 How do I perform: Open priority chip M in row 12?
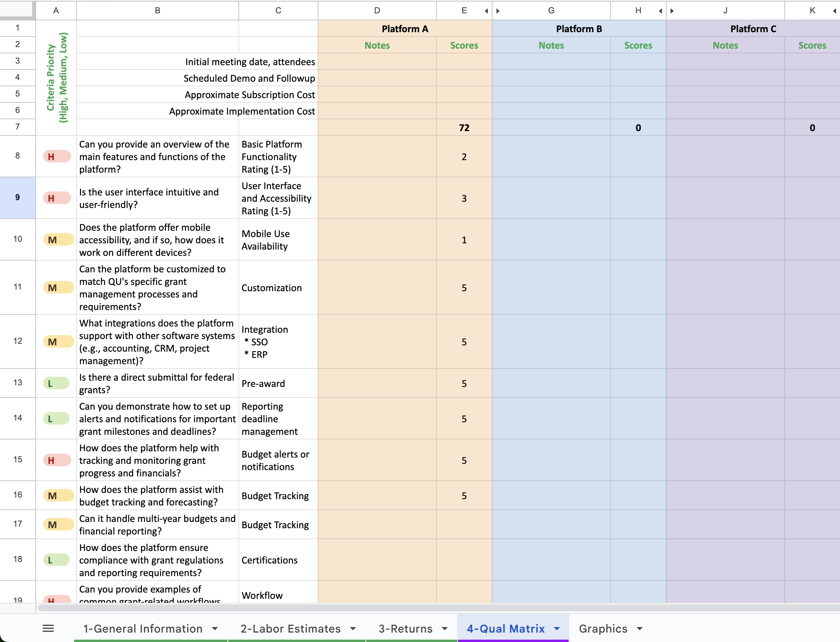pyautogui.click(x=58, y=342)
